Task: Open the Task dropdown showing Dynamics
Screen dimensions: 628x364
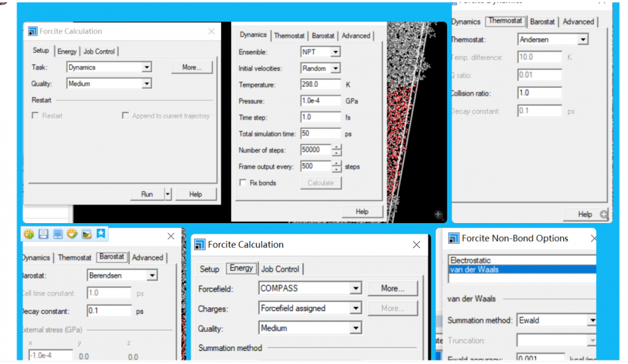Action: pyautogui.click(x=147, y=67)
